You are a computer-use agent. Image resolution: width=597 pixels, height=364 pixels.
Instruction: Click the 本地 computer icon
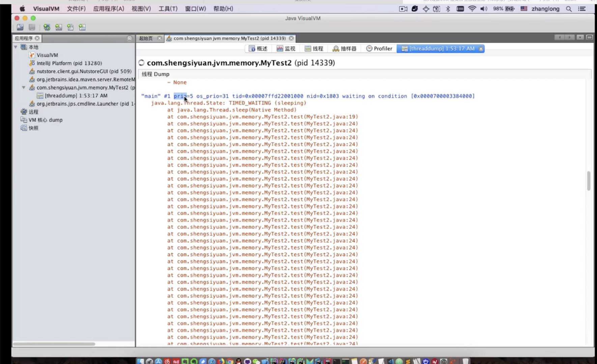(24, 47)
